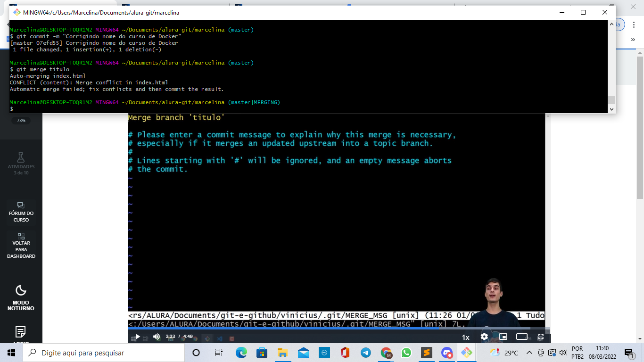
Task: Open Telegram from taskbar
Action: [x=365, y=353]
